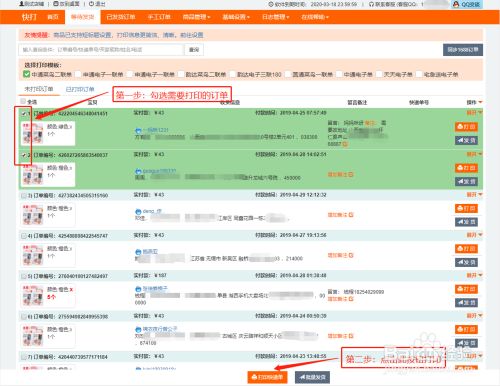
Task: Tick the 全选 select-all checkbox
Action: click(x=23, y=101)
